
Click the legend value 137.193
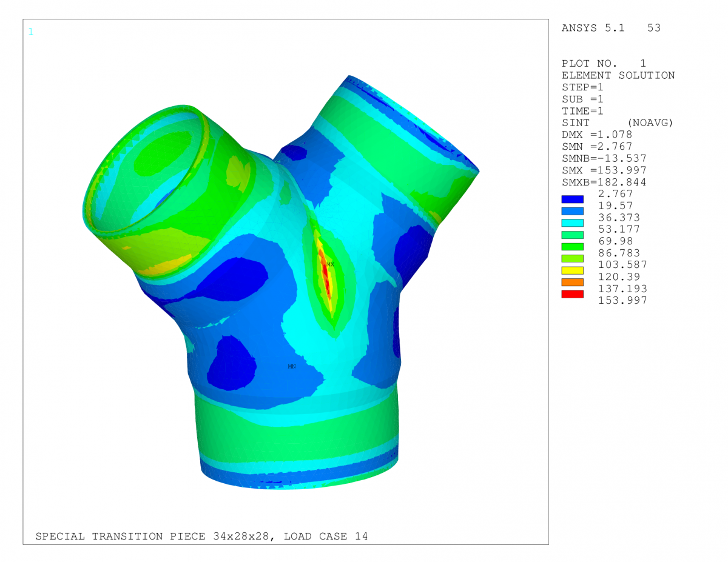[x=622, y=289]
